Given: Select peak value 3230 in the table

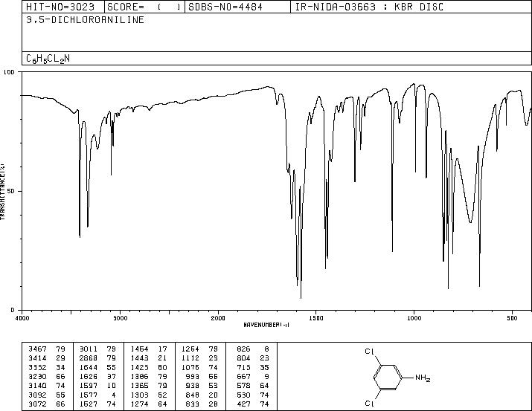Looking at the screenshot, I should (37, 376).
